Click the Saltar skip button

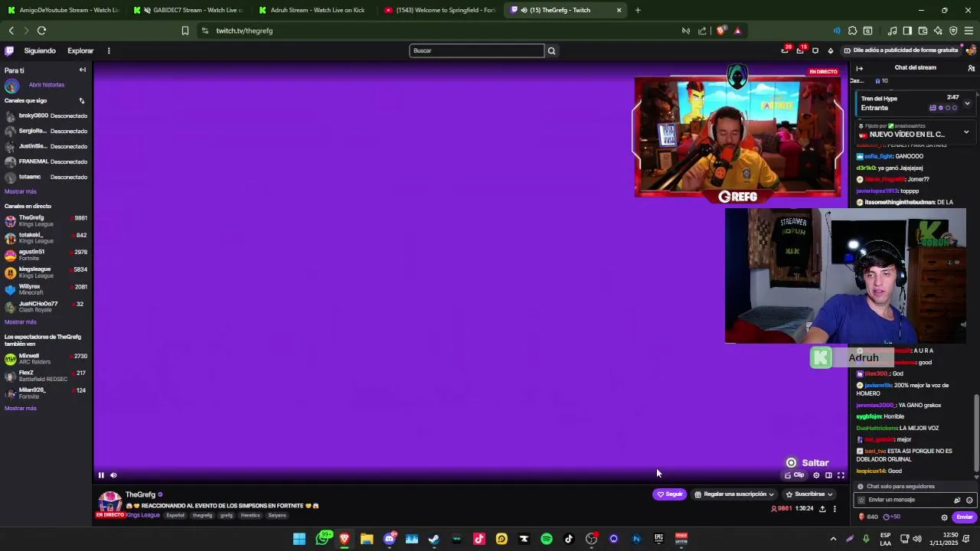pyautogui.click(x=808, y=463)
